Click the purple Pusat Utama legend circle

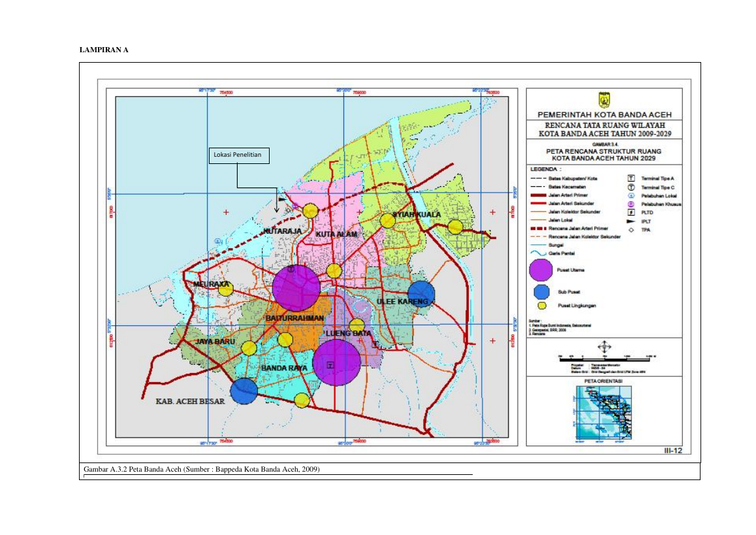(541, 270)
